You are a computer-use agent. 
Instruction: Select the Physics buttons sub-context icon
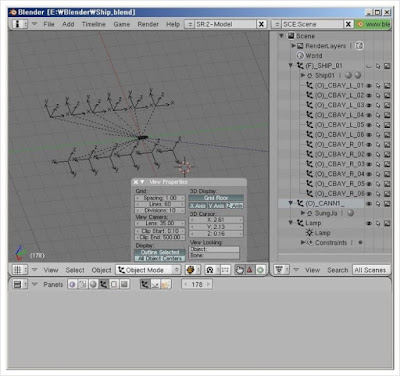pyautogui.click(x=155, y=284)
